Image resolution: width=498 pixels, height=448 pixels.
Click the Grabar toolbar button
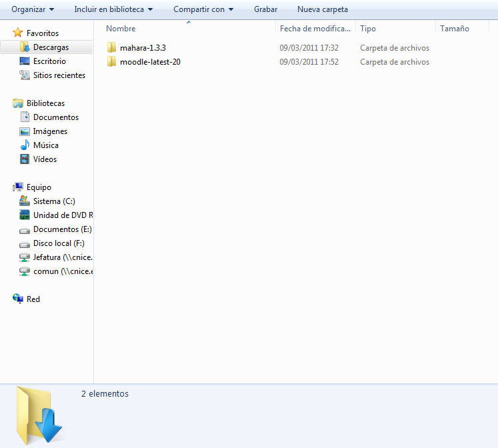coord(265,9)
